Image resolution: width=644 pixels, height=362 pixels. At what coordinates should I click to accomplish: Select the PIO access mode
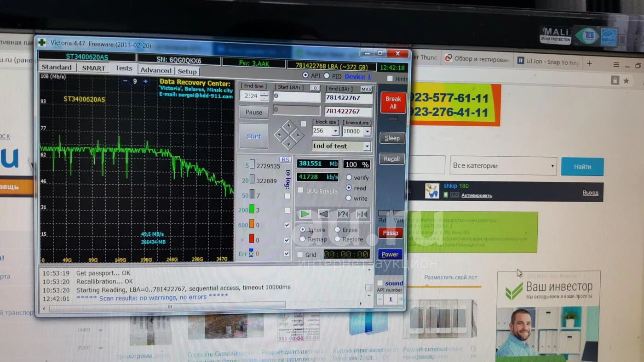tap(327, 76)
